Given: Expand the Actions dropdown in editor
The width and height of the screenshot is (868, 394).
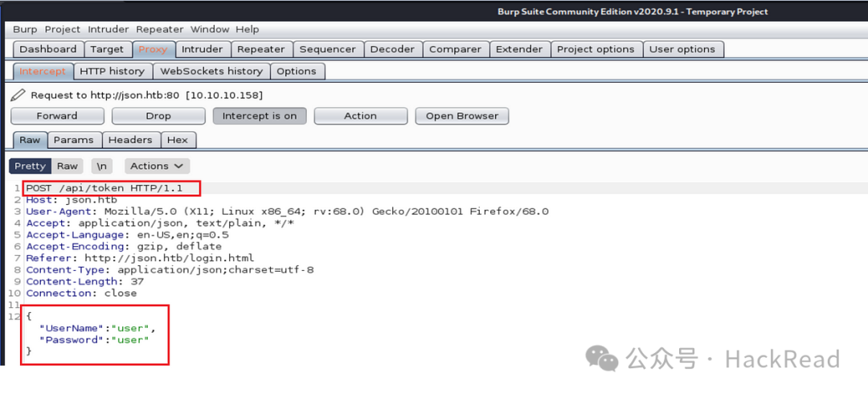Looking at the screenshot, I should click(157, 166).
